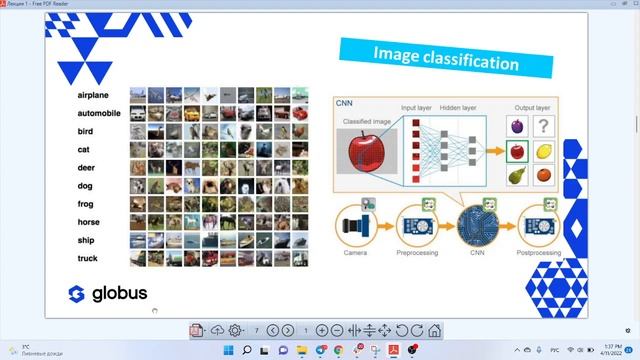Image resolution: width=640 pixels, height=360 pixels.
Task: Click the red apple classified image
Action: point(367,151)
